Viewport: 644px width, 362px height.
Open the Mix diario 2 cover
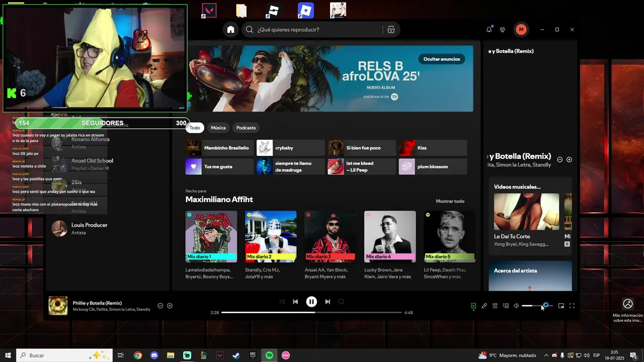(271, 236)
